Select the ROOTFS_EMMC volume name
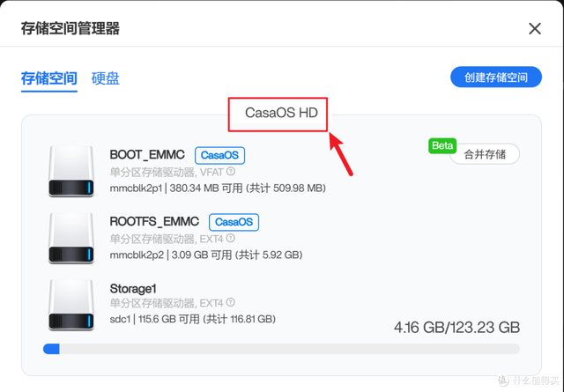This screenshot has height=392, width=564. coord(154,221)
